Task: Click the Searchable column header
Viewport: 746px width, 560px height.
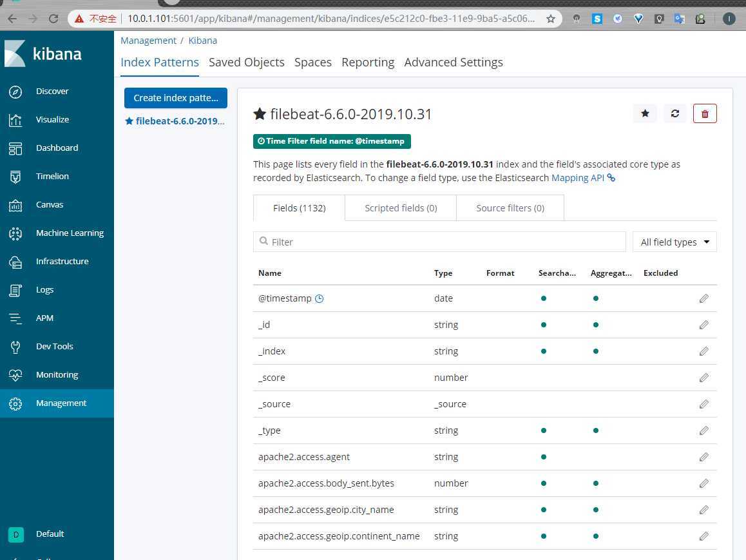Action: (557, 273)
